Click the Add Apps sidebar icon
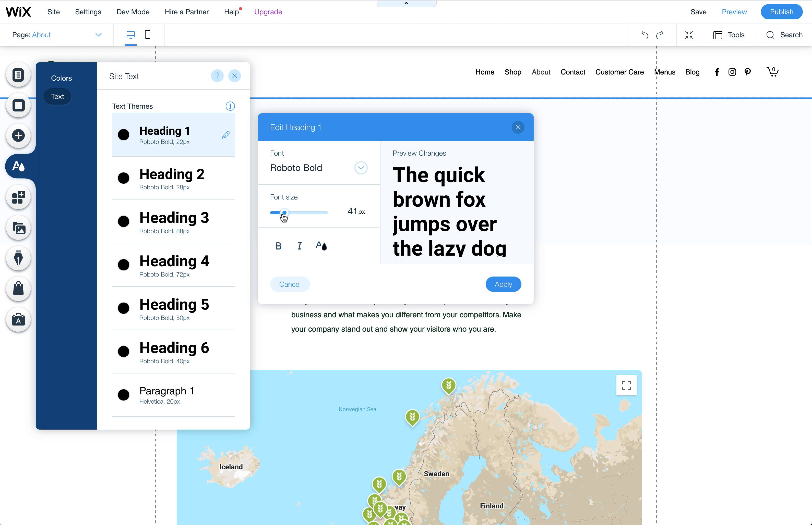Screen dimensions: 812x525 [x=18, y=197]
